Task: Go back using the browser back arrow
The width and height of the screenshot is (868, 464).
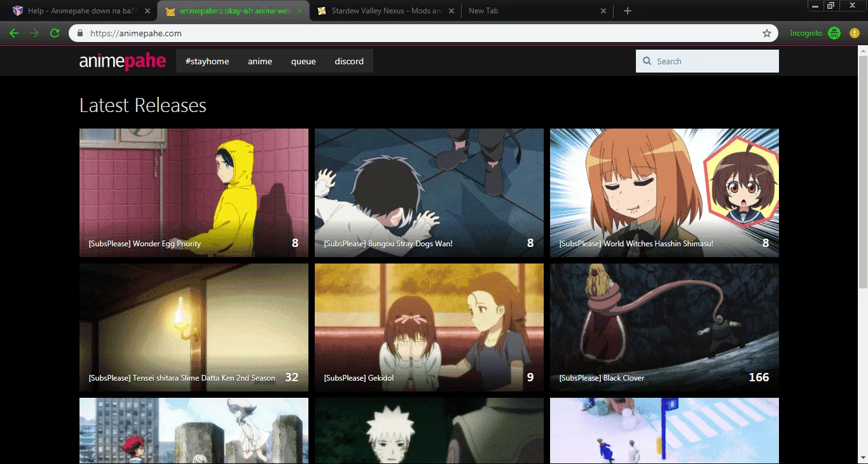Action: point(14,33)
